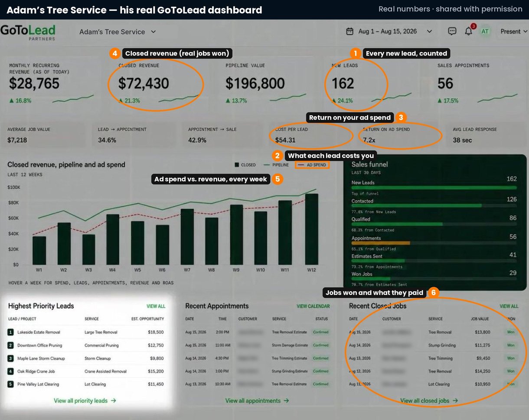
Task: Toggle the PIPELINE series in chart legend
Action: pos(276,165)
